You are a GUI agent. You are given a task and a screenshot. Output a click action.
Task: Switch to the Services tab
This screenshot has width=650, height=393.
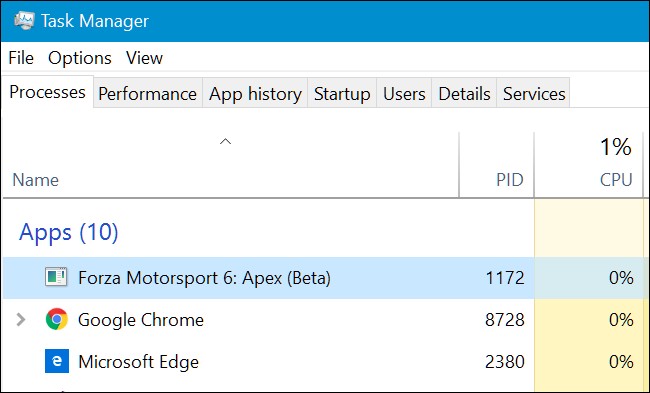(x=534, y=94)
